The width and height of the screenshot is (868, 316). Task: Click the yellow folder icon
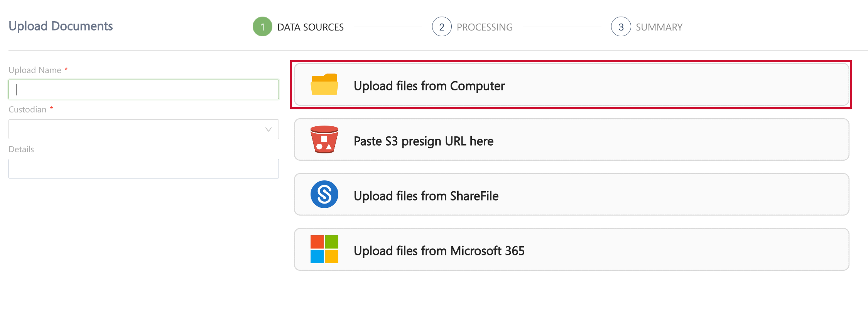[x=324, y=85]
